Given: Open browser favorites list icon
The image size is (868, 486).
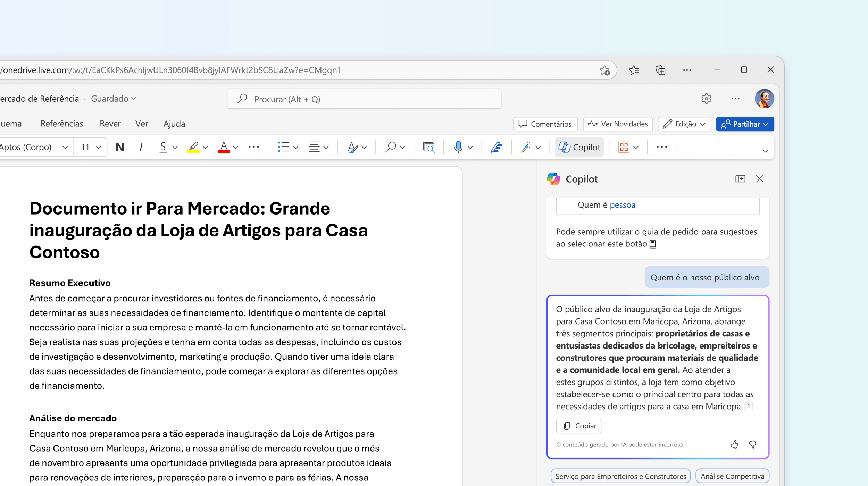Looking at the screenshot, I should (x=634, y=70).
